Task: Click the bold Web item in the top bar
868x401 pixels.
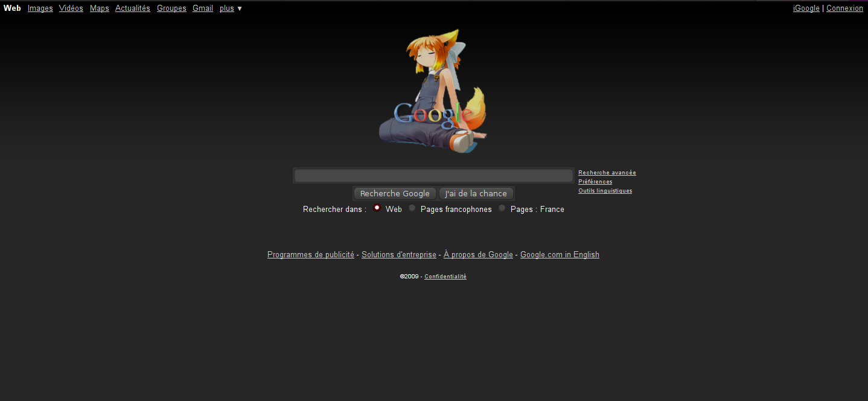Action: [12, 8]
